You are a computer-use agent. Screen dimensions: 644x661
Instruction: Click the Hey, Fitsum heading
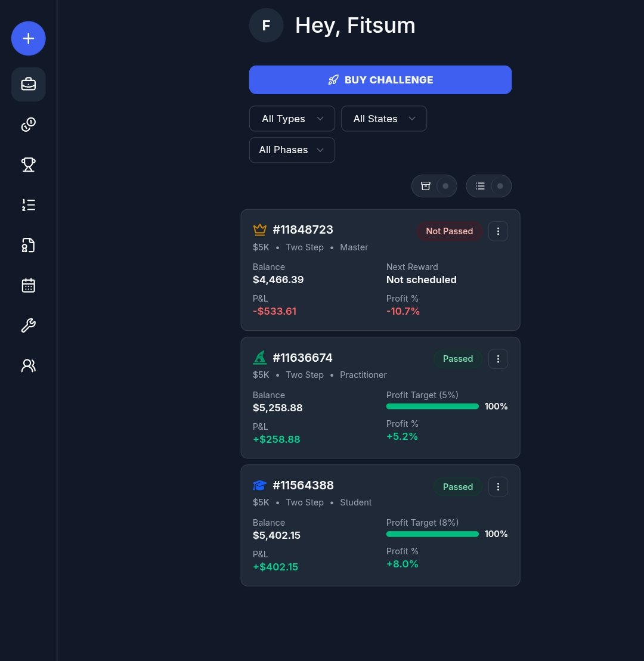pyautogui.click(x=355, y=25)
